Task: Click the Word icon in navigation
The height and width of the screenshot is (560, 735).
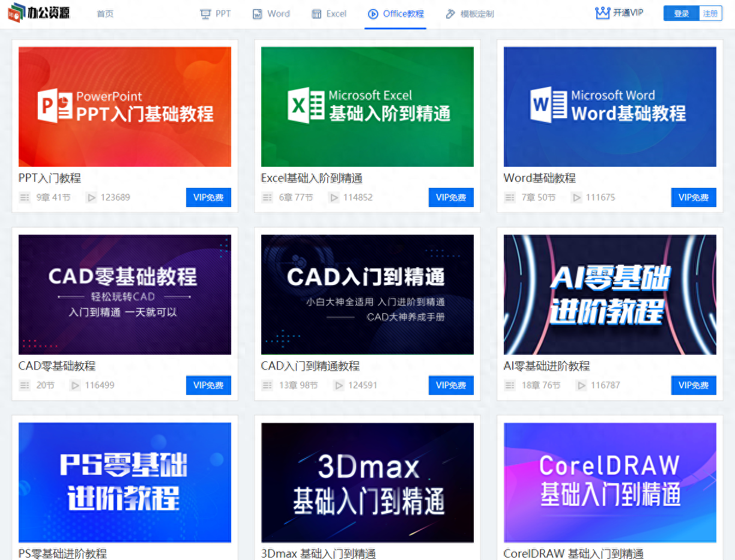Action: coord(257,14)
